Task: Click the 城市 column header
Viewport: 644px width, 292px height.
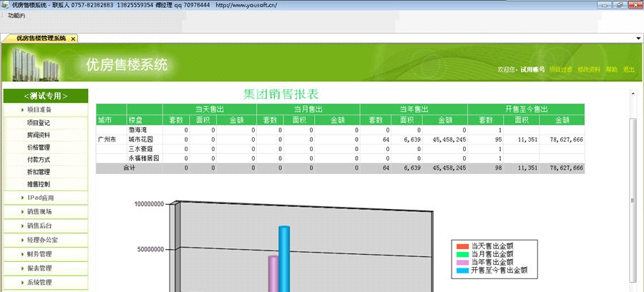Action: point(112,120)
